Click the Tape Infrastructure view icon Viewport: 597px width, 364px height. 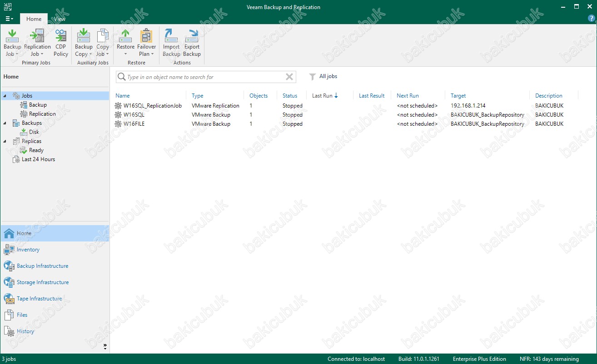(x=9, y=299)
